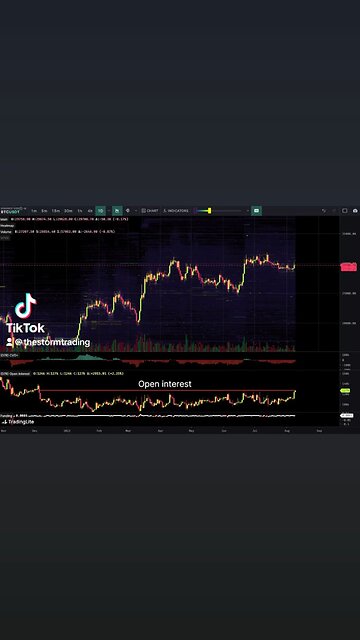360x640 pixels.
Task: Click the red current price tag
Action: [x=348, y=267]
